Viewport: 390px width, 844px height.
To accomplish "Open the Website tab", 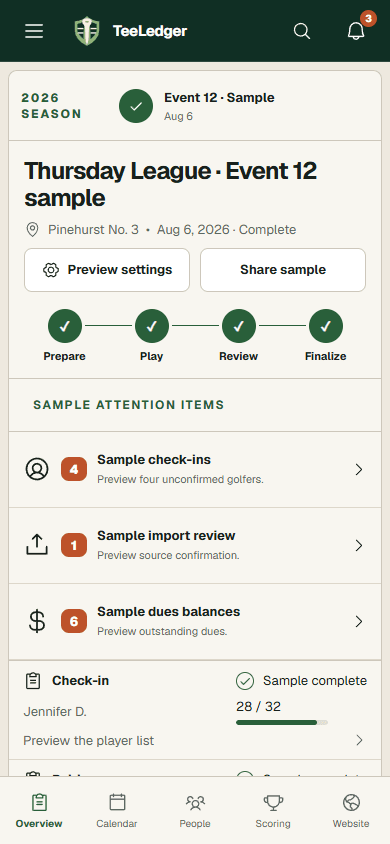I will 351,810.
